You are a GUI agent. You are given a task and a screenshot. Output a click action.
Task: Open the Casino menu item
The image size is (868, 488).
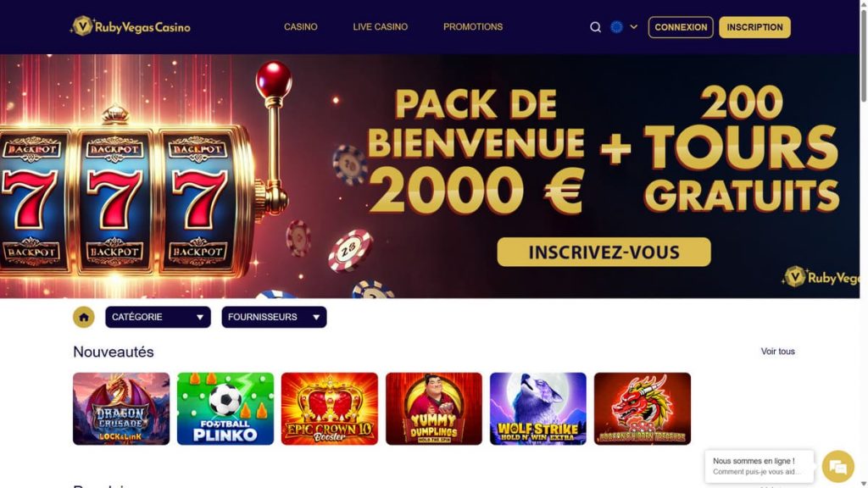click(x=301, y=26)
